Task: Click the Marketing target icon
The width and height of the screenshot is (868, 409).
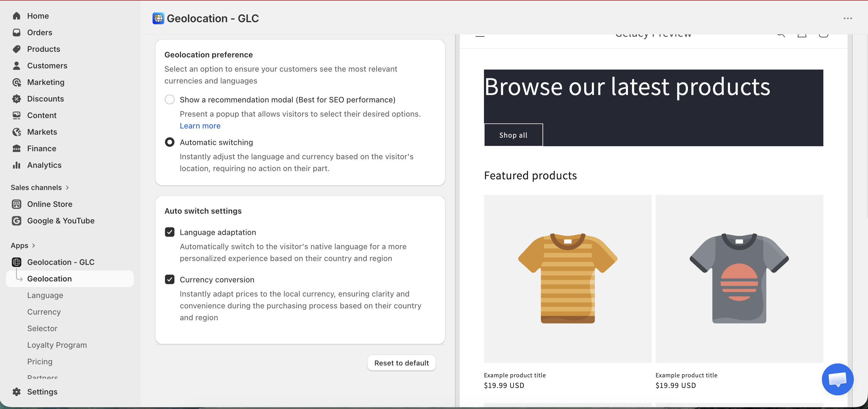Action: point(17,82)
